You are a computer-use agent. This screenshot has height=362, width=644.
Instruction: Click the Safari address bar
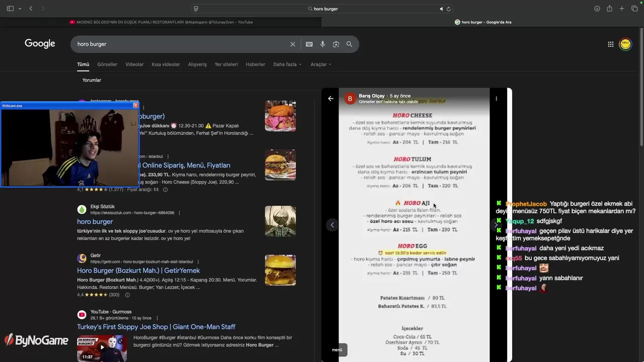point(322,9)
